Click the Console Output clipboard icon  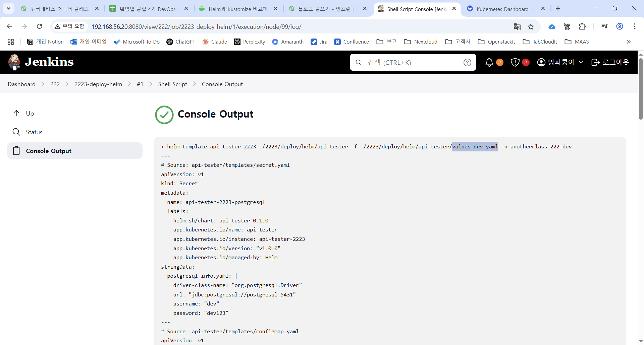tap(16, 151)
